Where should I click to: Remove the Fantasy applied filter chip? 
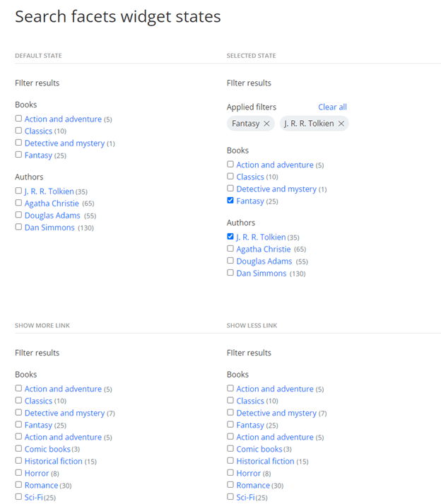tap(266, 124)
